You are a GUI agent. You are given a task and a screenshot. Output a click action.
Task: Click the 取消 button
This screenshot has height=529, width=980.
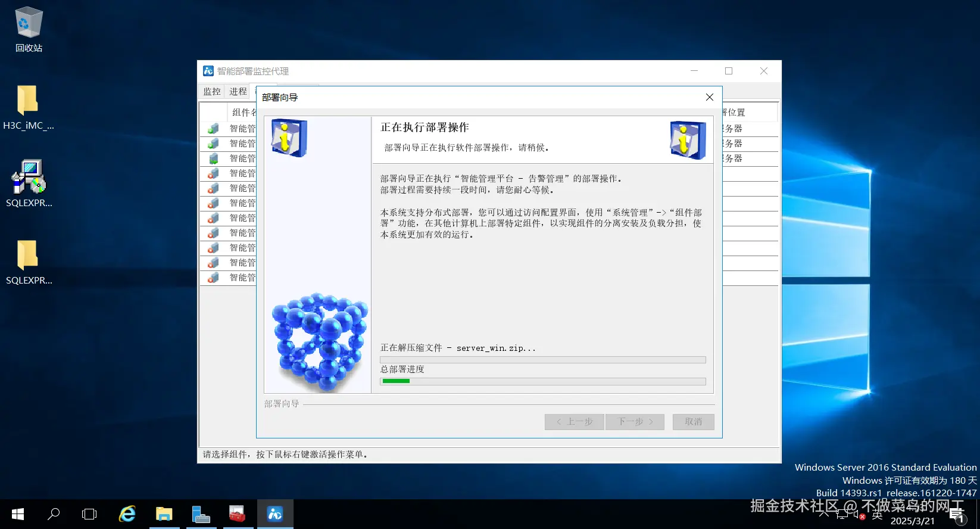[x=694, y=422]
